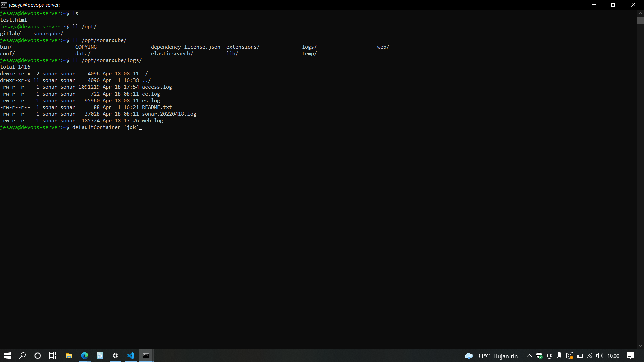Click the es.log file name
This screenshot has width=644, height=362.
(x=151, y=101)
